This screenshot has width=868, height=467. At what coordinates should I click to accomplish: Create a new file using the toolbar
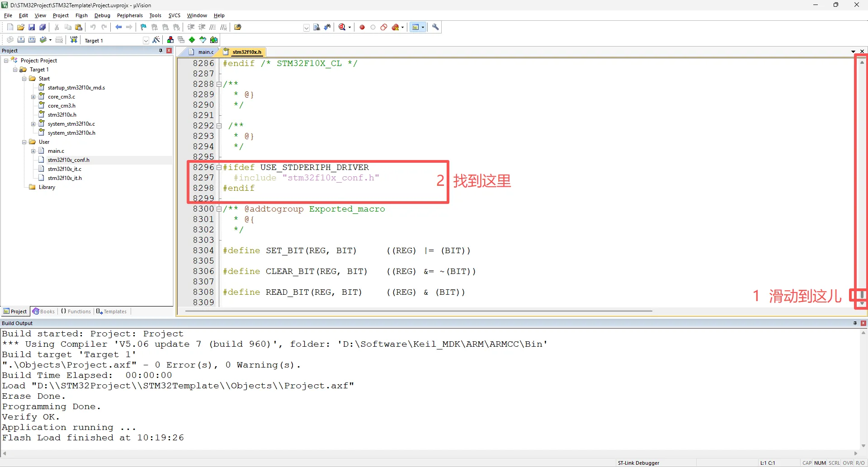(x=10, y=27)
